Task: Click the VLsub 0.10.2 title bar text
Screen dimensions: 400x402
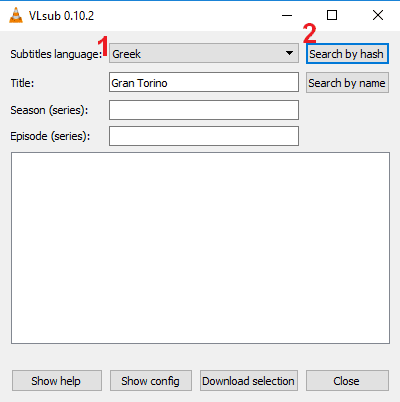Action: (62, 16)
